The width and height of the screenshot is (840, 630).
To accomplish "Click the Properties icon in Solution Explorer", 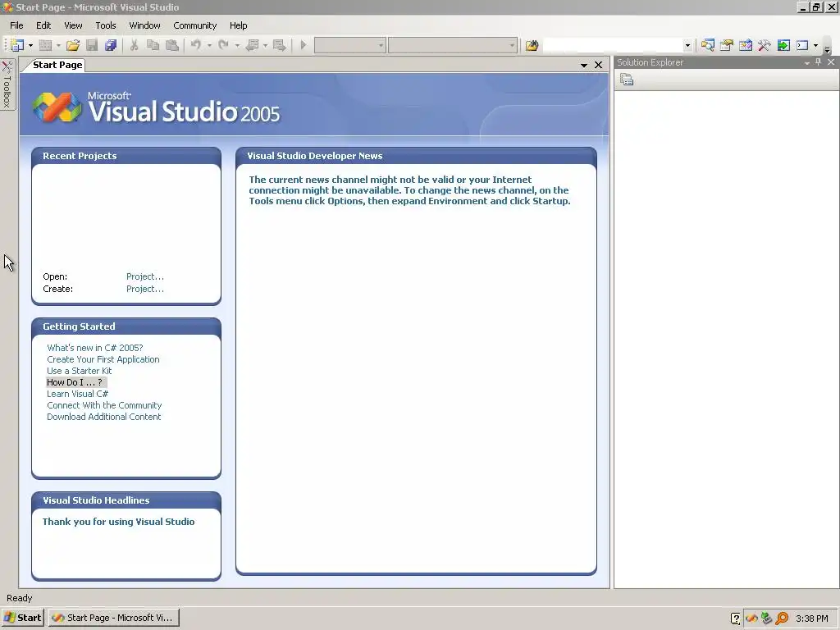I will pos(627,80).
